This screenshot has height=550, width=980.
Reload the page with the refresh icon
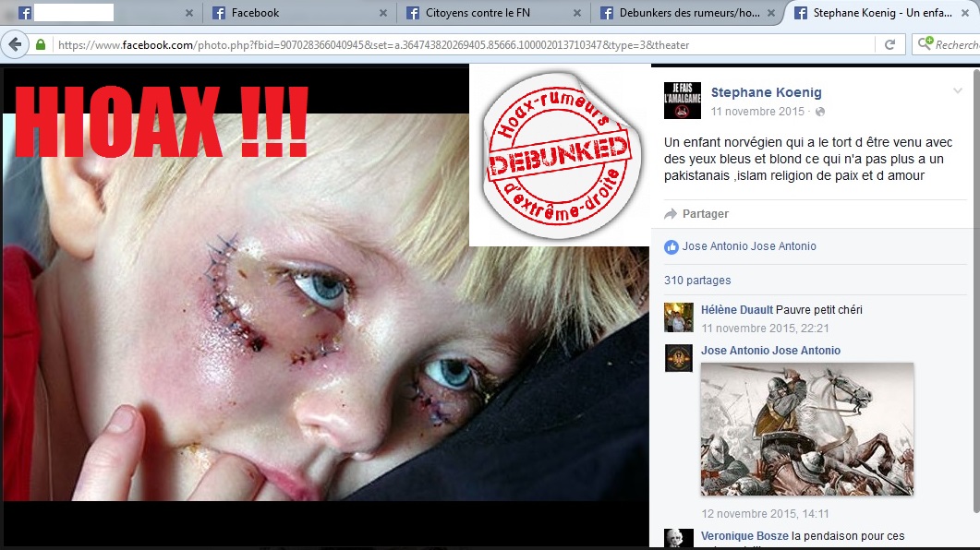coord(889,44)
